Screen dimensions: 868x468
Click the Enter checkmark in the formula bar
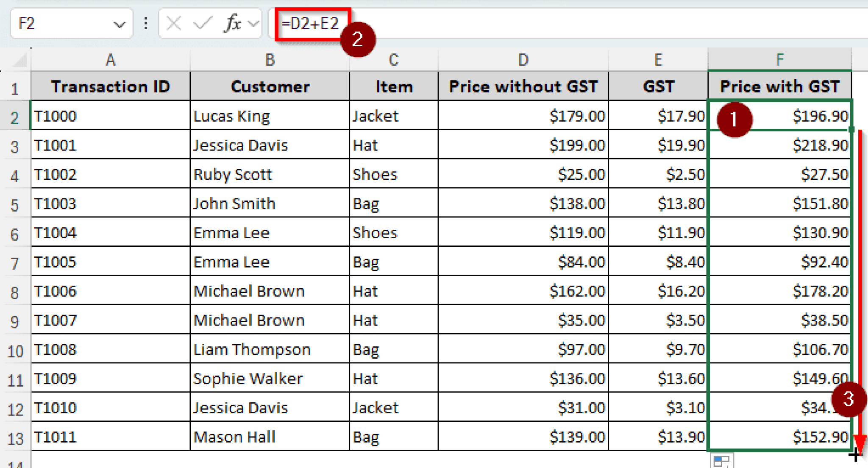(203, 23)
